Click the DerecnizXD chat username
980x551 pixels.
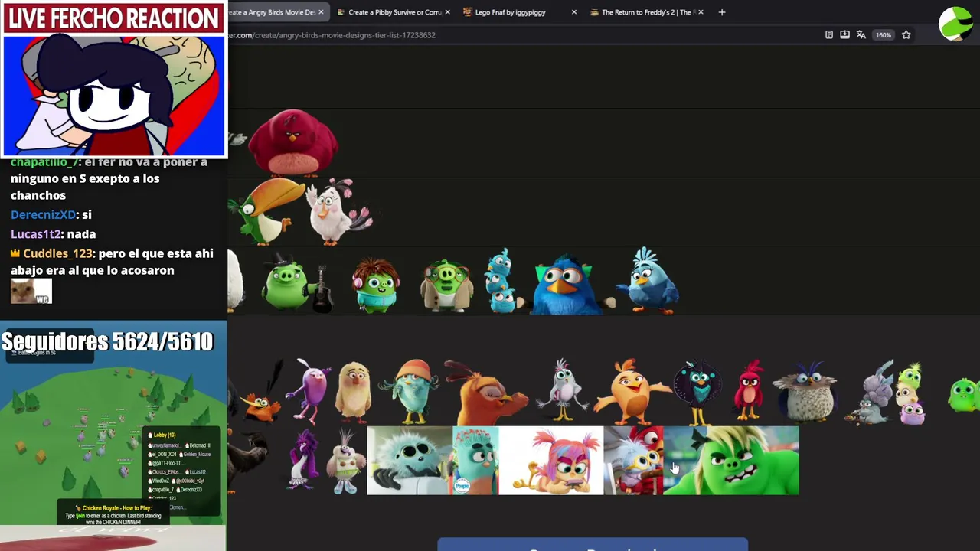[44, 215]
